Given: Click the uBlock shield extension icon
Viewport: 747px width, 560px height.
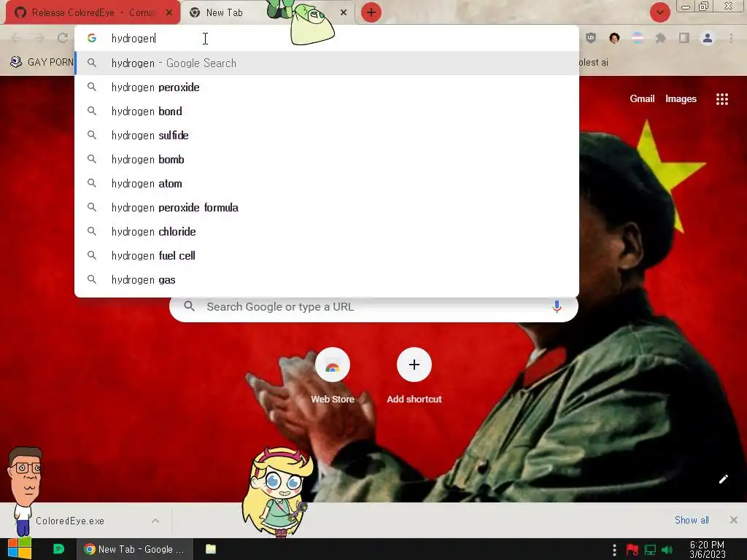Looking at the screenshot, I should tap(591, 38).
